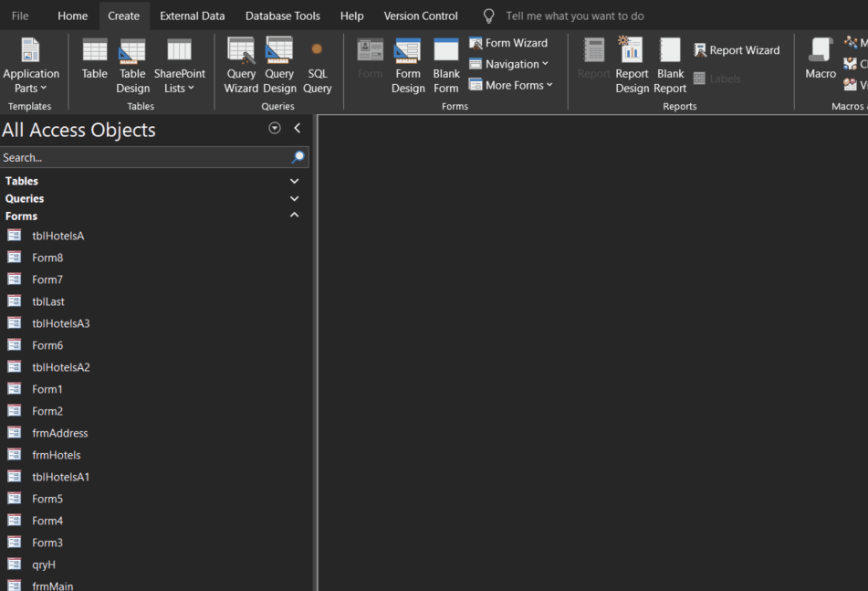Start the Report Wizard
868x591 pixels.
point(737,49)
